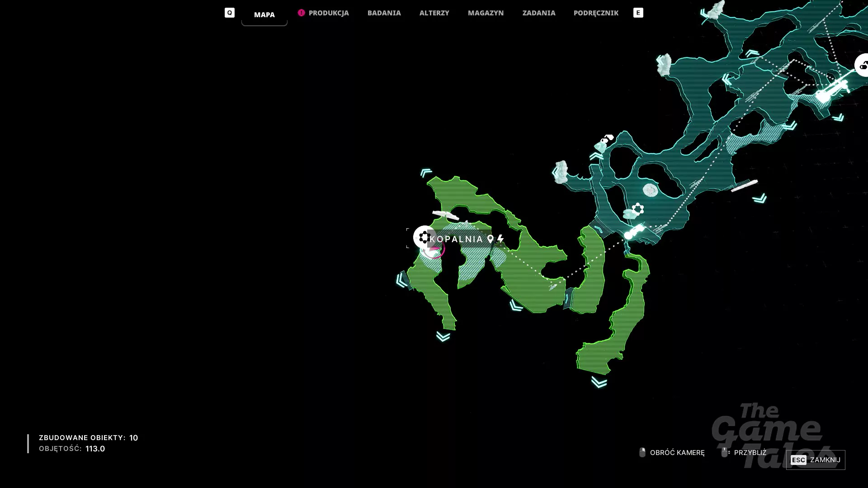868x488 pixels.
Task: Click the mouse scroll icon beside PRZYBLIŻ
Action: [725, 452]
